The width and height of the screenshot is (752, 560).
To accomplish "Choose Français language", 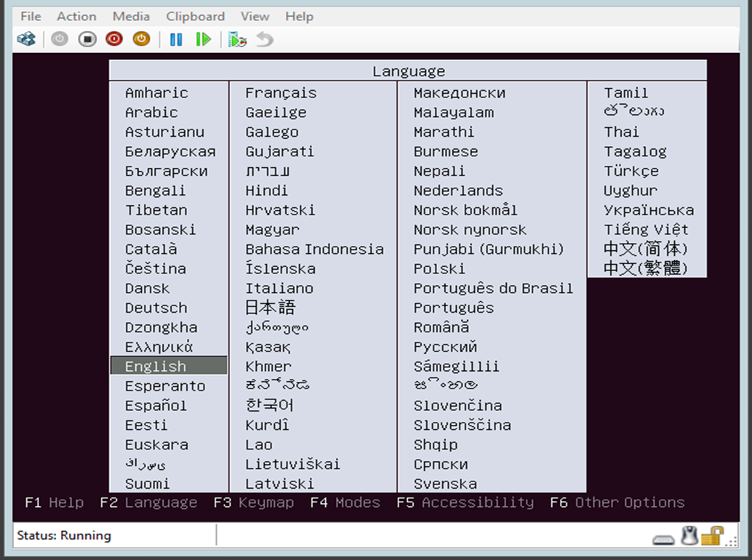I will (x=281, y=92).
